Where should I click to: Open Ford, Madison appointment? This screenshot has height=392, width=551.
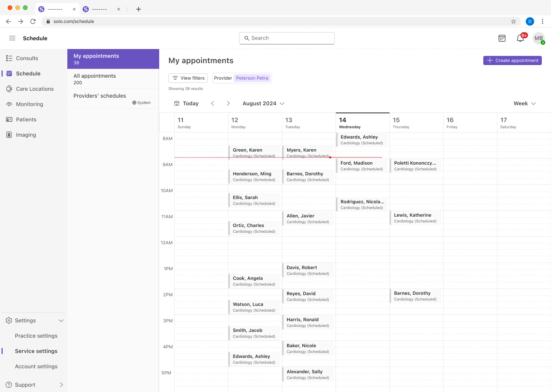[362, 165]
